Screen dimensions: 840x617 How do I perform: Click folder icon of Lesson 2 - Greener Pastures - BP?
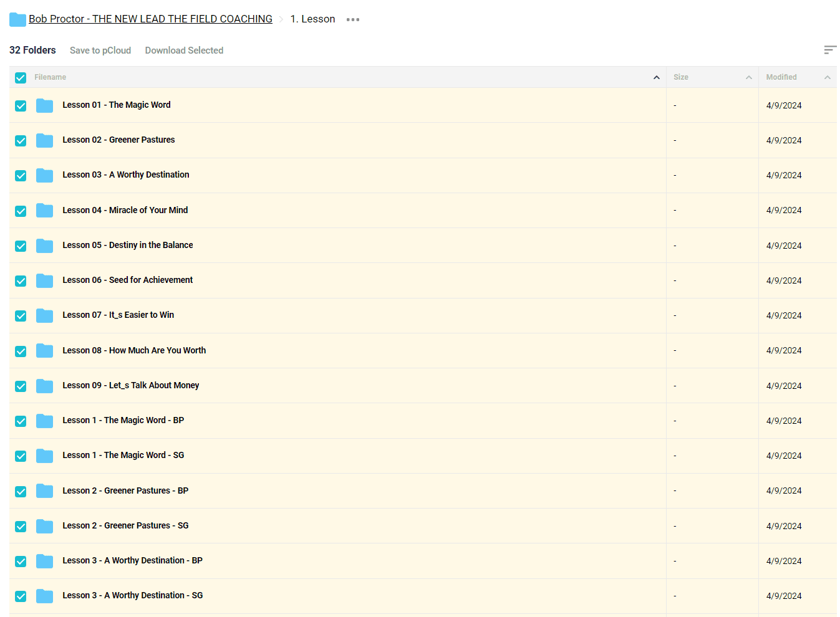pos(44,490)
